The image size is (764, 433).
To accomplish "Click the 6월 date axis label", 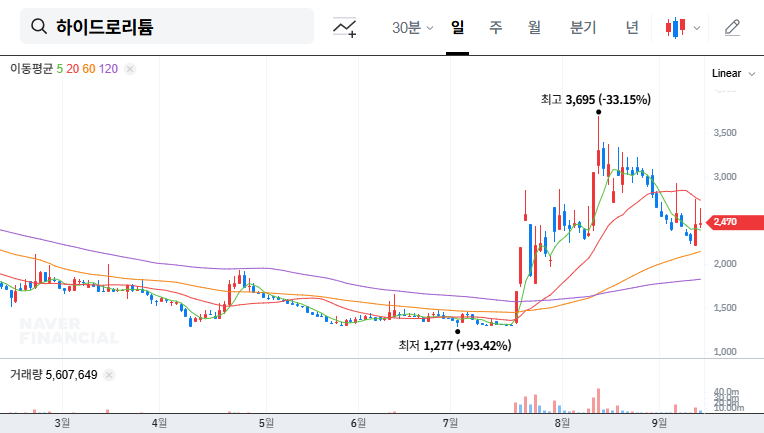I will (x=358, y=423).
